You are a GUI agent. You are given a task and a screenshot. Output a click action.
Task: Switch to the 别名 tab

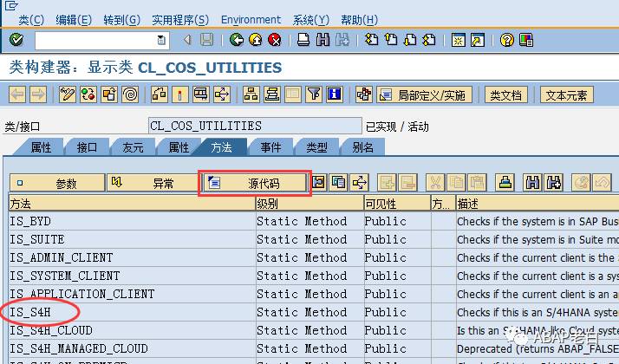362,147
